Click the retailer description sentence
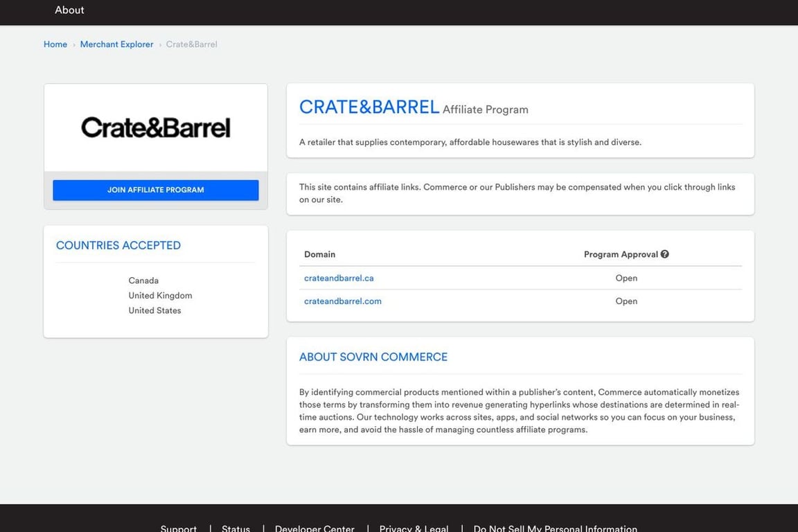This screenshot has height=532, width=798. click(470, 142)
